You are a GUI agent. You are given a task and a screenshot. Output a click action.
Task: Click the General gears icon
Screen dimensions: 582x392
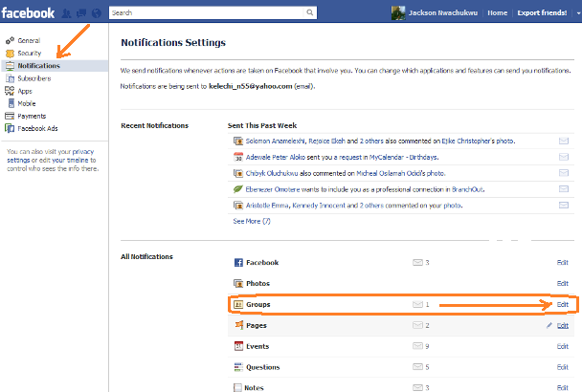coord(10,40)
